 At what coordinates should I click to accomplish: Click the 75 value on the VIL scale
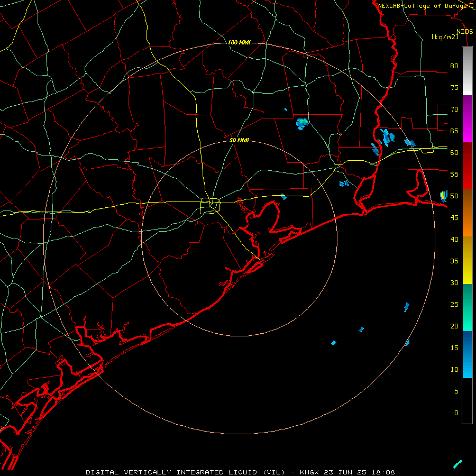point(454,87)
